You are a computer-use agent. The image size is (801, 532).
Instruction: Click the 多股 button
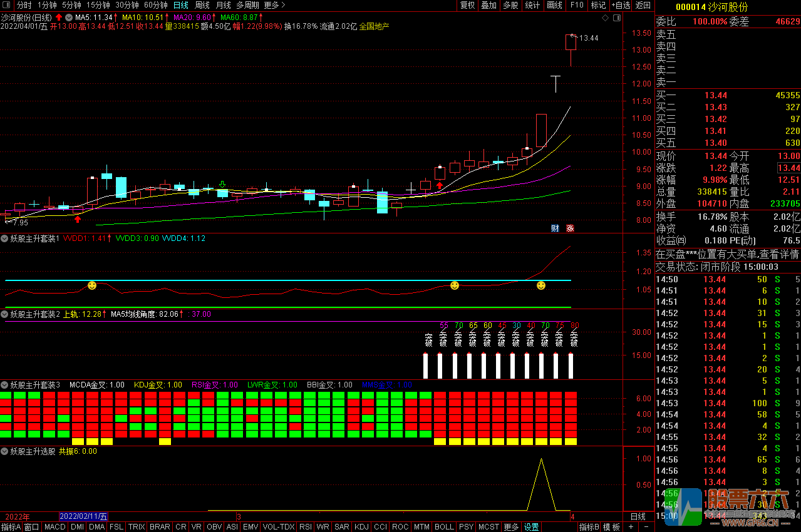click(x=510, y=5)
